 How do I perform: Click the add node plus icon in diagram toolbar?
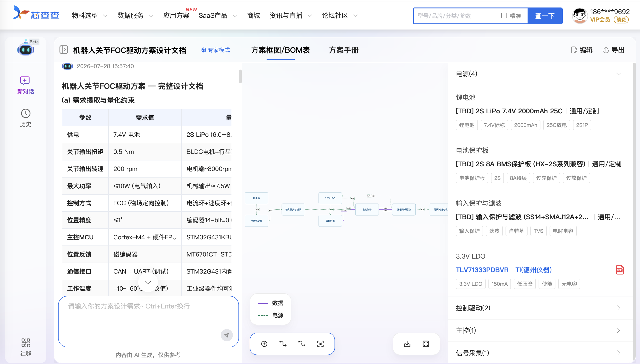(264, 344)
